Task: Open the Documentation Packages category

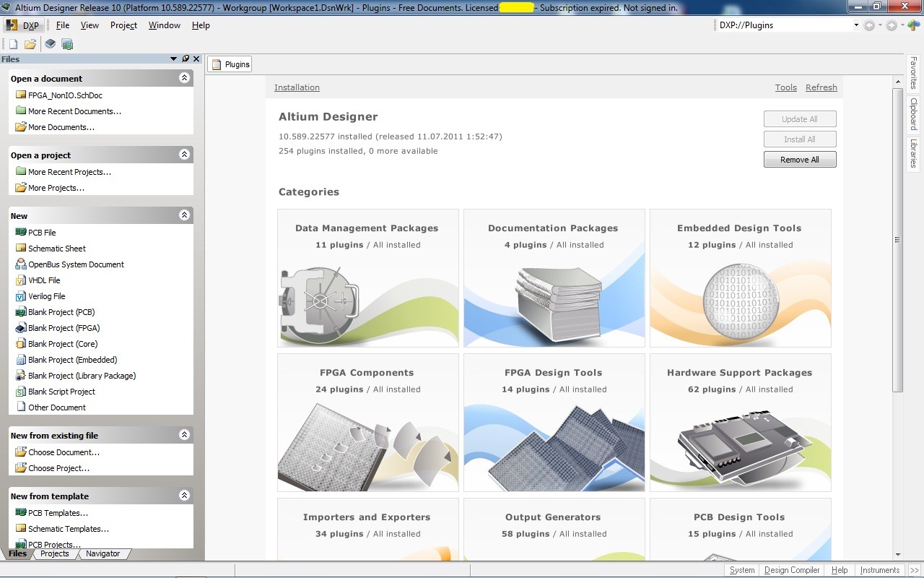Action: pyautogui.click(x=554, y=278)
